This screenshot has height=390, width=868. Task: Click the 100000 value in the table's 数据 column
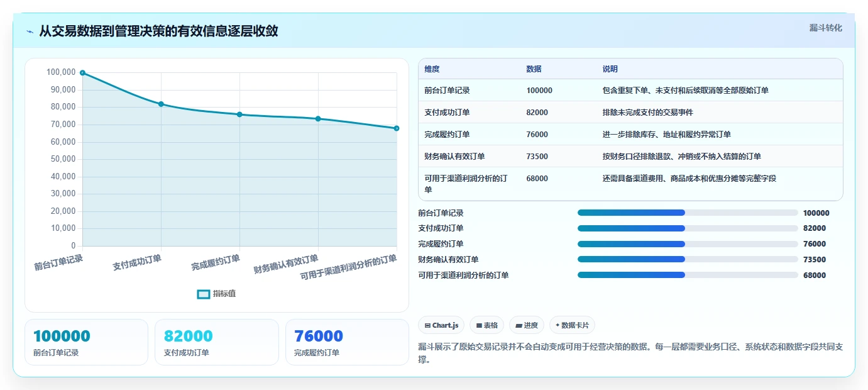click(539, 91)
